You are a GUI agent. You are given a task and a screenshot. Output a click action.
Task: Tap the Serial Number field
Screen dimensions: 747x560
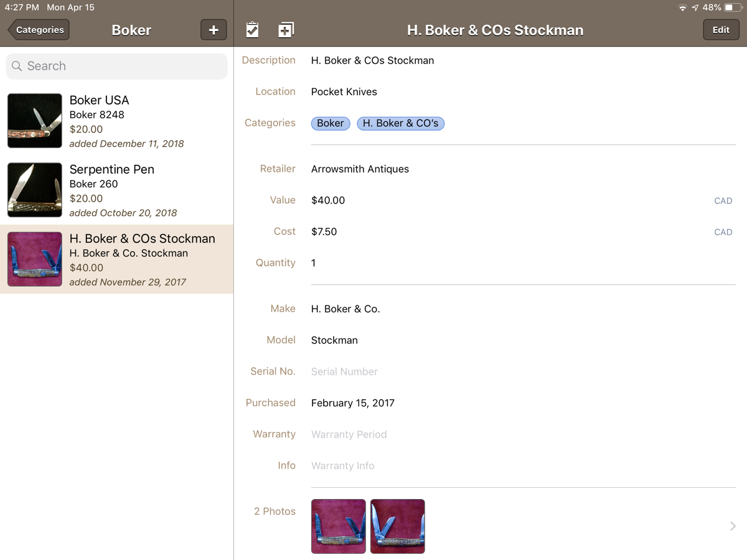pos(344,371)
